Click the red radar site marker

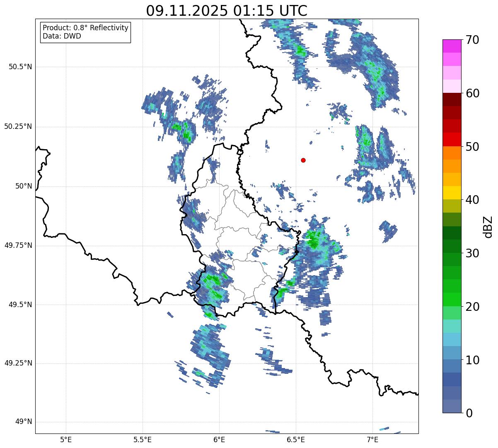[303, 160]
